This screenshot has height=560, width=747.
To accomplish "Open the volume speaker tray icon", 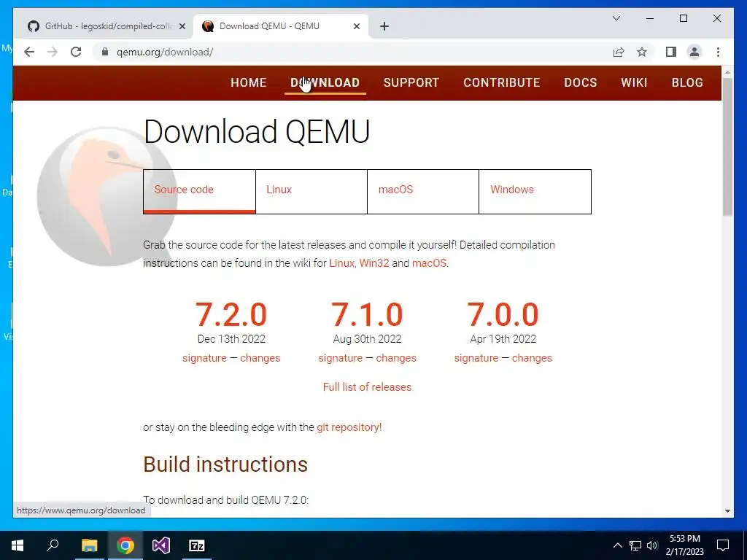I will click(x=652, y=545).
